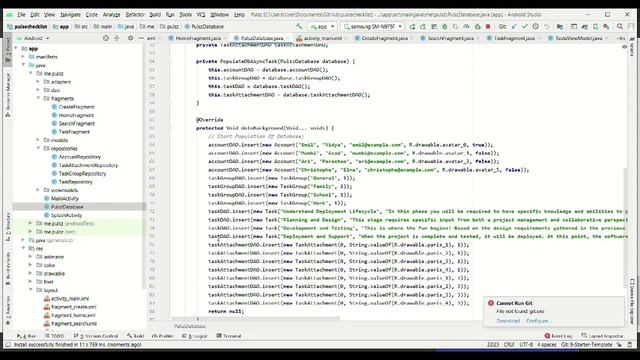Expand the manifests folder
This screenshot has width=640, height=360.
(x=23, y=57)
